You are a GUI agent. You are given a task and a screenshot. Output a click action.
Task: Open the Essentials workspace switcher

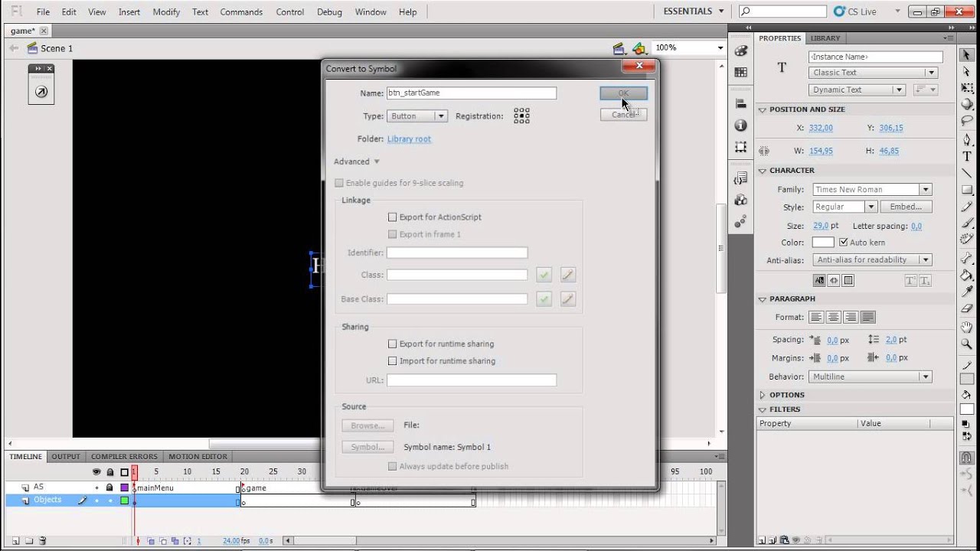(x=694, y=11)
